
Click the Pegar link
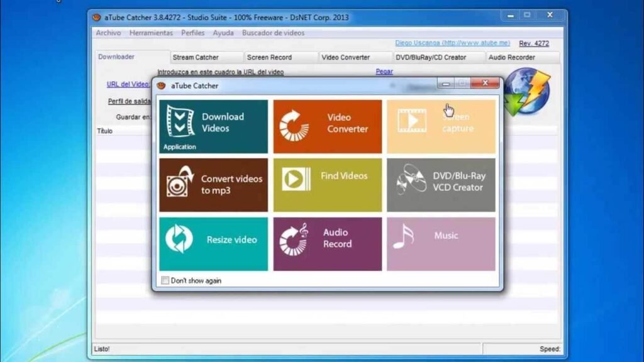click(384, 72)
